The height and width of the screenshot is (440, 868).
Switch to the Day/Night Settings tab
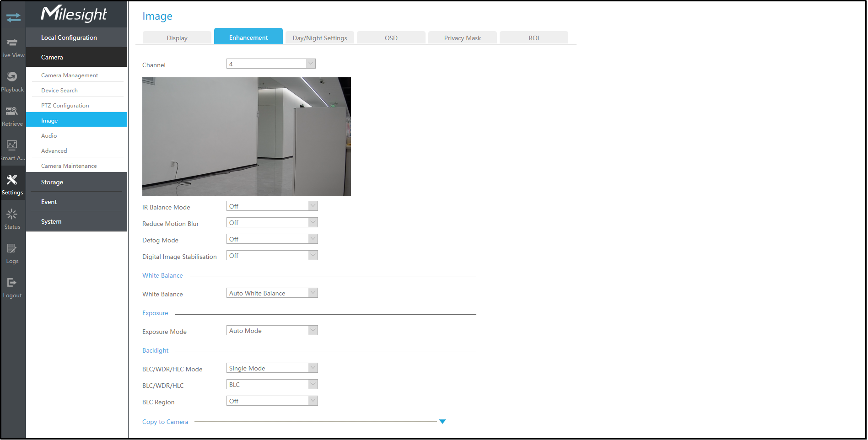coord(319,38)
